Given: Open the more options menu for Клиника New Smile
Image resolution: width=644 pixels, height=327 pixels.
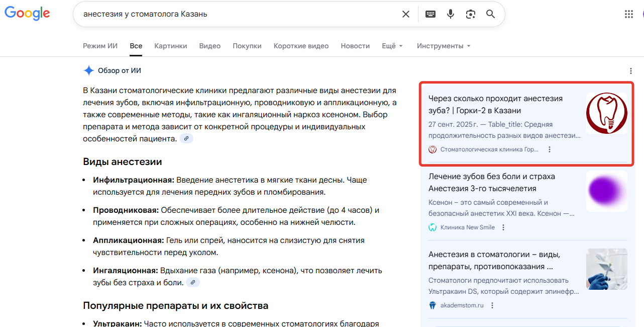Looking at the screenshot, I should (503, 227).
